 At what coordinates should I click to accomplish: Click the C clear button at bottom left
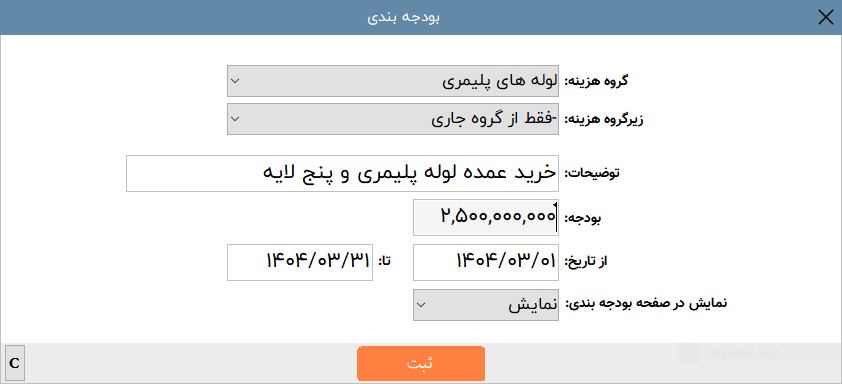click(x=14, y=363)
